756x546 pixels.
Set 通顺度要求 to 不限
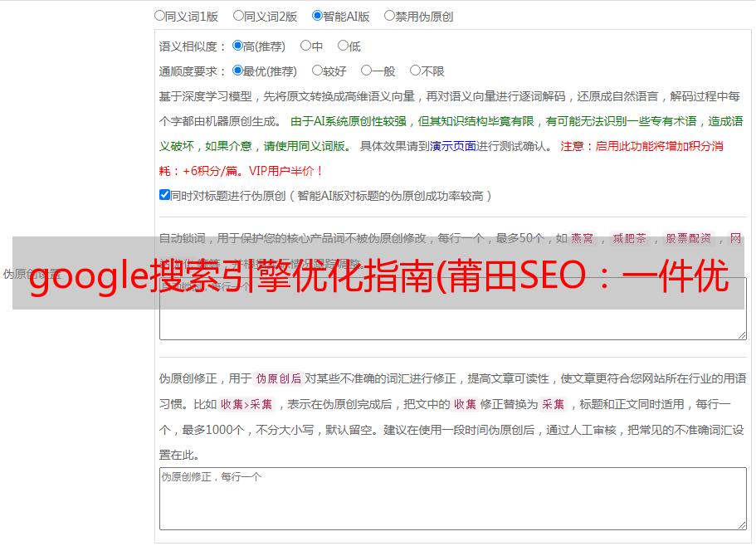[415, 71]
